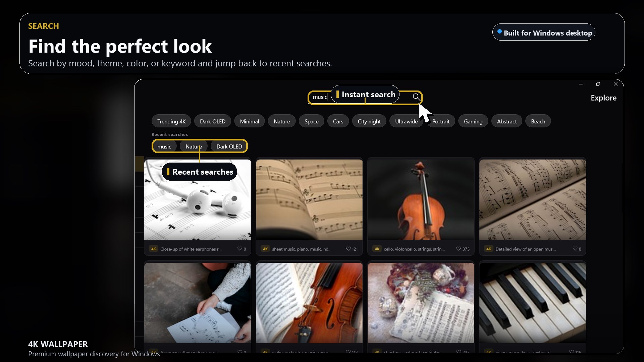The height and width of the screenshot is (362, 644).
Task: Re-run the recent search 'Dark OLED'
Action: coord(229,146)
